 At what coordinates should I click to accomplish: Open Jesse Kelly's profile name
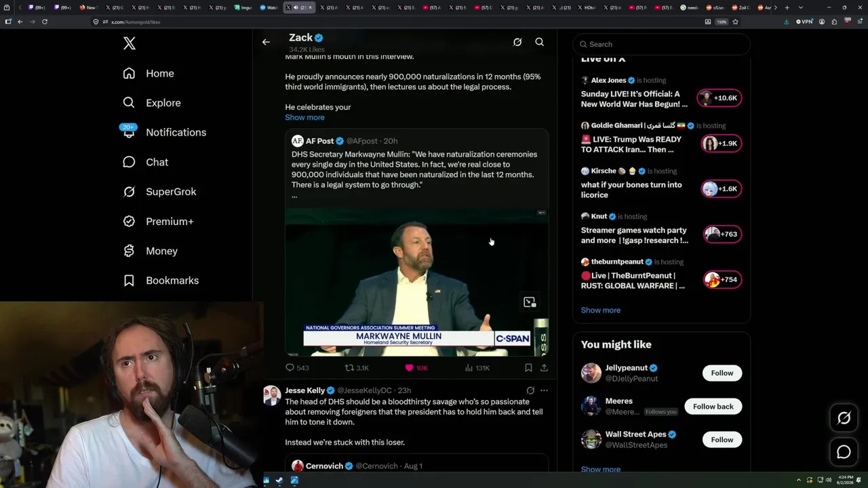[304, 390]
